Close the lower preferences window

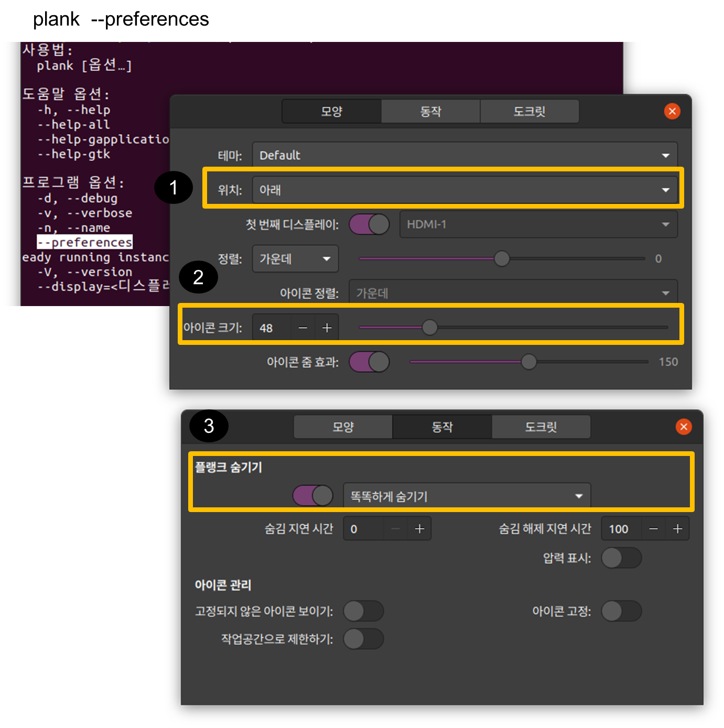(684, 427)
